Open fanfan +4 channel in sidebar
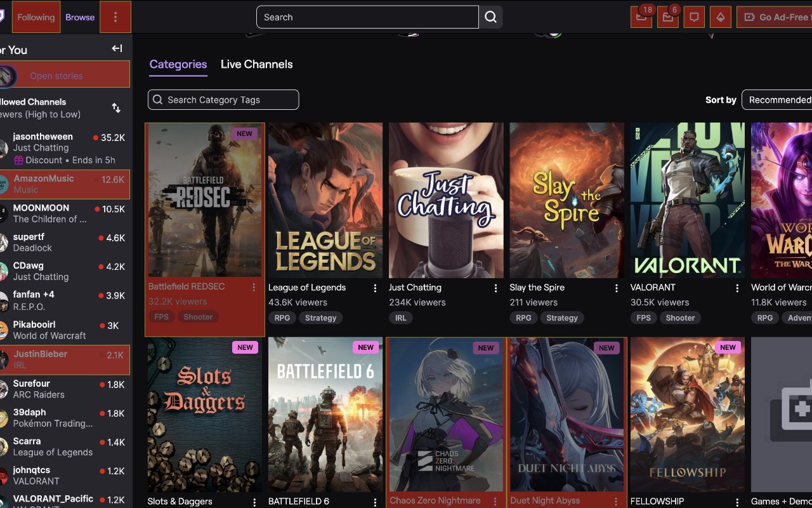This screenshot has height=508, width=812. (x=65, y=300)
